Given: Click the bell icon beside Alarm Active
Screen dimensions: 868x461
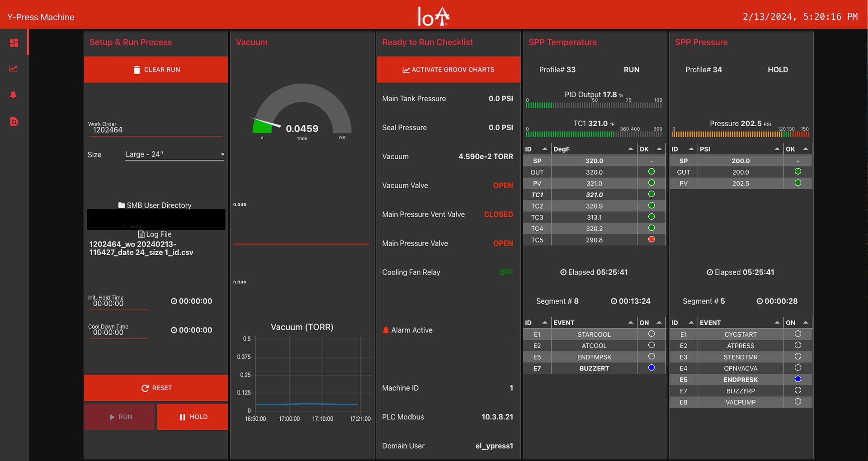Looking at the screenshot, I should pos(386,330).
